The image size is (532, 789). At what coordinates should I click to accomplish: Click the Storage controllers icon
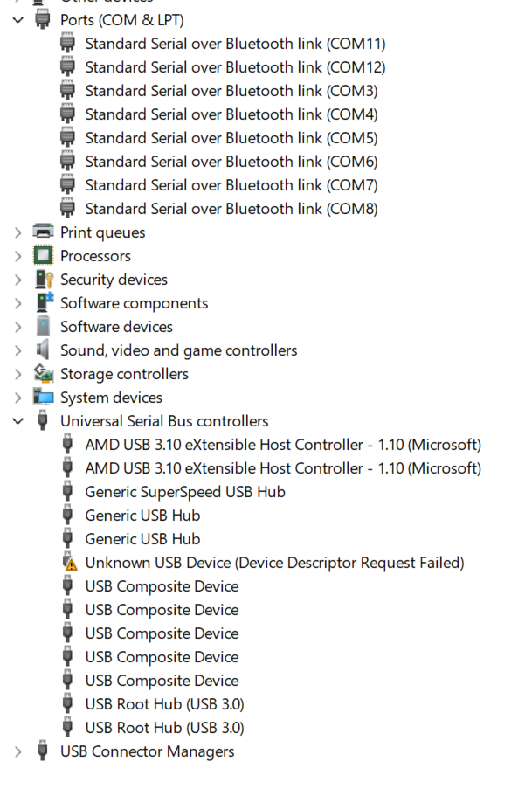coord(43,374)
